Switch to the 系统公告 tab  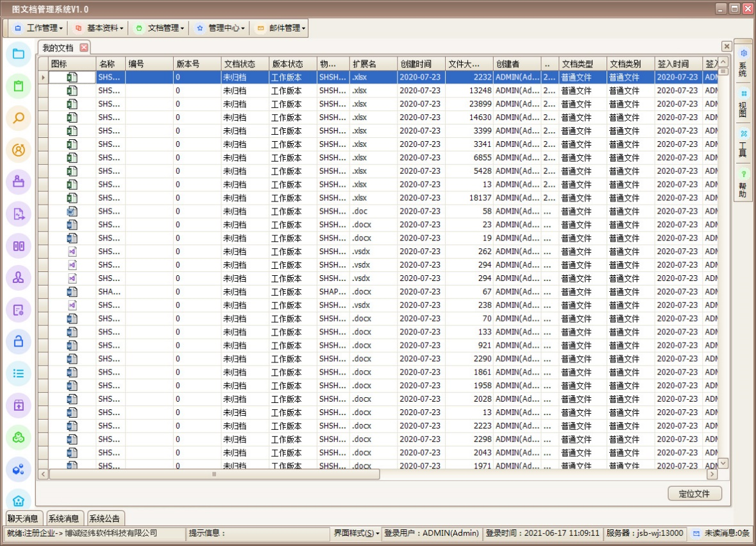(x=105, y=518)
